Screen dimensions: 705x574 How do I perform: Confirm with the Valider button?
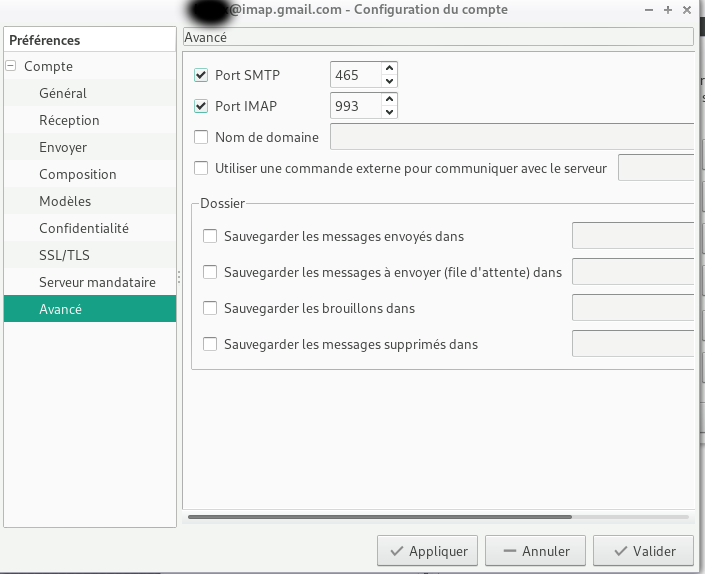point(643,551)
